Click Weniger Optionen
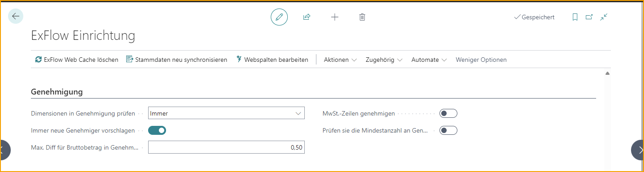644x172 pixels. point(481,60)
